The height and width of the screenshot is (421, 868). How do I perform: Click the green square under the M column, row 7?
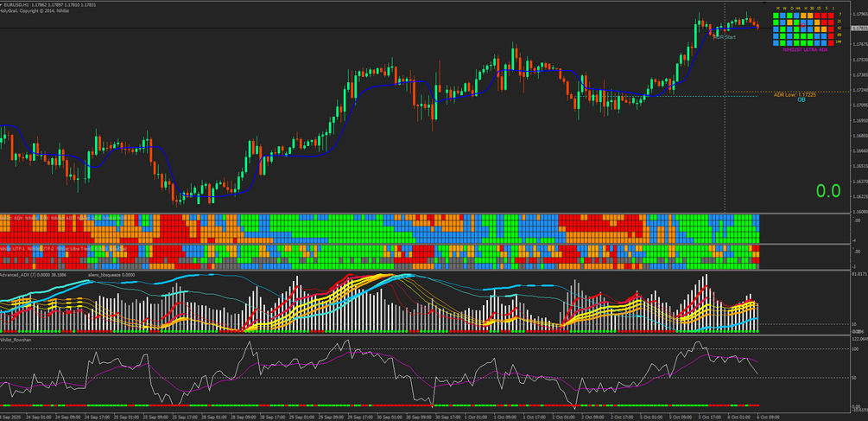pos(776,16)
